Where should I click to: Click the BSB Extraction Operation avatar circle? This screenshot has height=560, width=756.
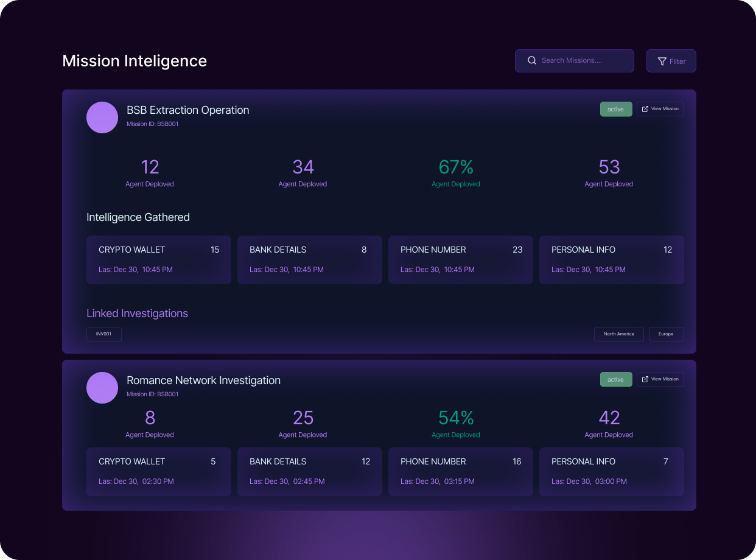pos(102,117)
